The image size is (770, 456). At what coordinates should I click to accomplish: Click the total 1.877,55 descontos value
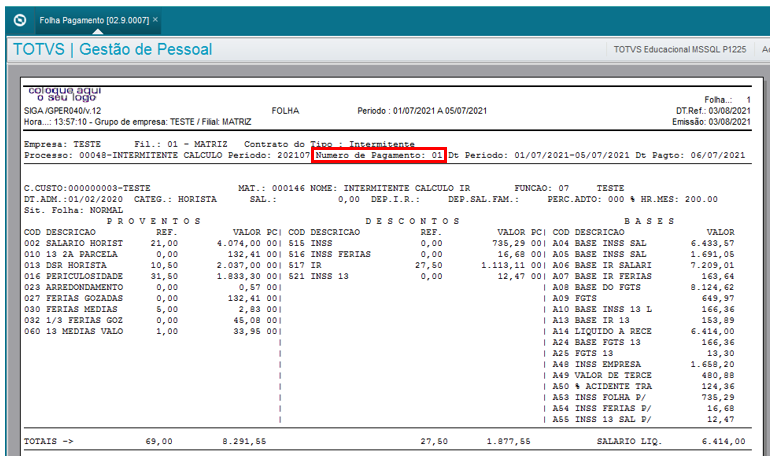[x=509, y=441]
